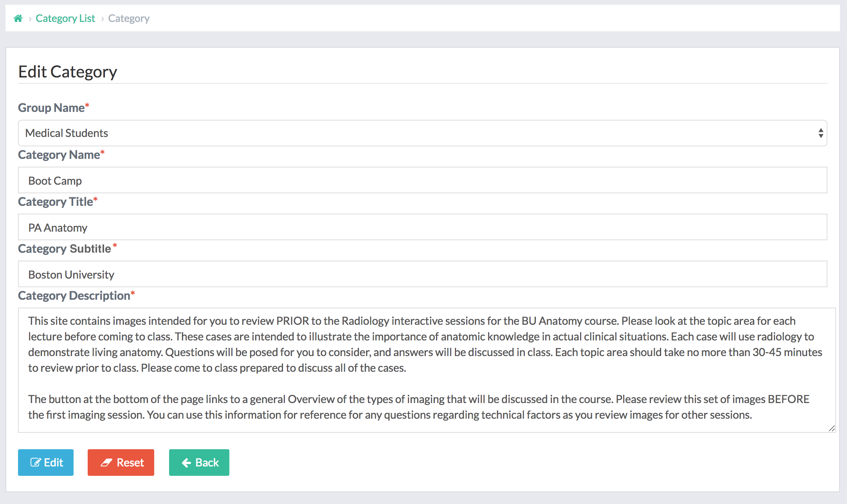Image resolution: width=847 pixels, height=504 pixels.
Task: Click the red Reset button
Action: [x=121, y=463]
